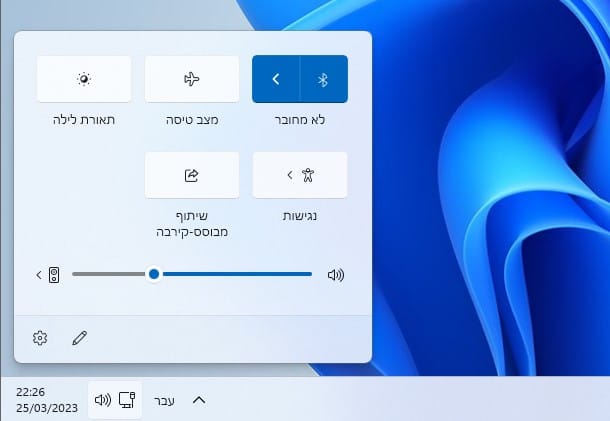Viewport: 610px width, 421px height.
Task: Open clock and date 22:26
Action: [x=47, y=400]
